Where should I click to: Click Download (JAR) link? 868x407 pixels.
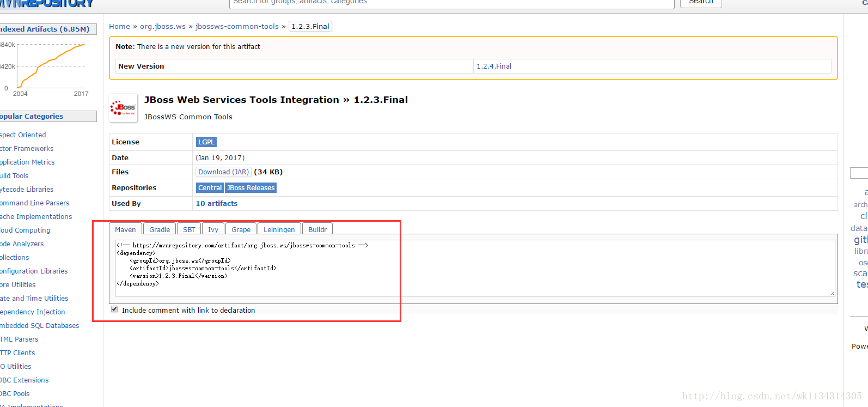click(x=223, y=172)
